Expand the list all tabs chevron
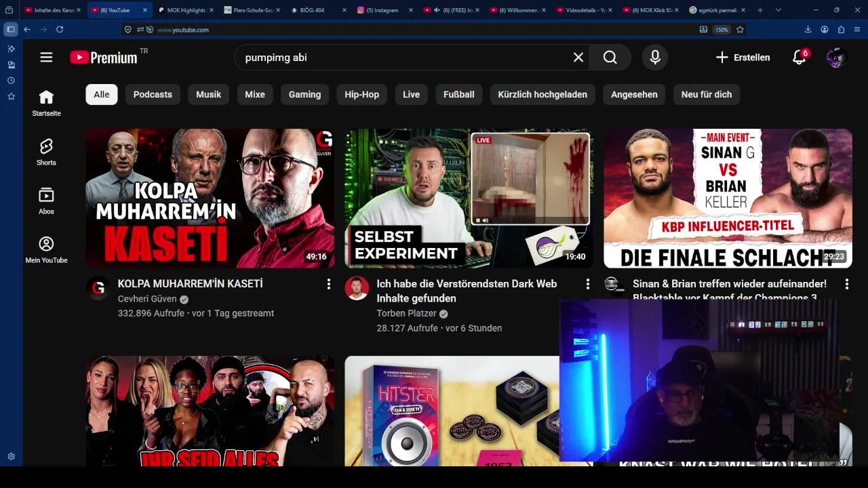Screen dimensions: 868x488 778,10
